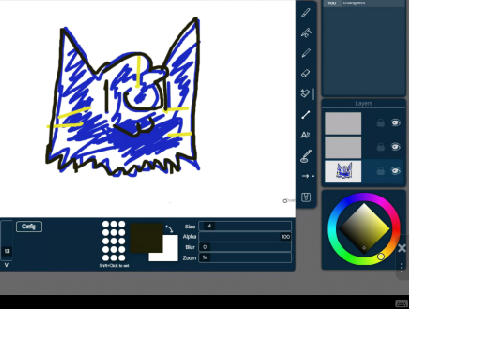The width and height of the screenshot is (480, 360).
Task: Adjust the Alpha slider
Action: (x=245, y=237)
